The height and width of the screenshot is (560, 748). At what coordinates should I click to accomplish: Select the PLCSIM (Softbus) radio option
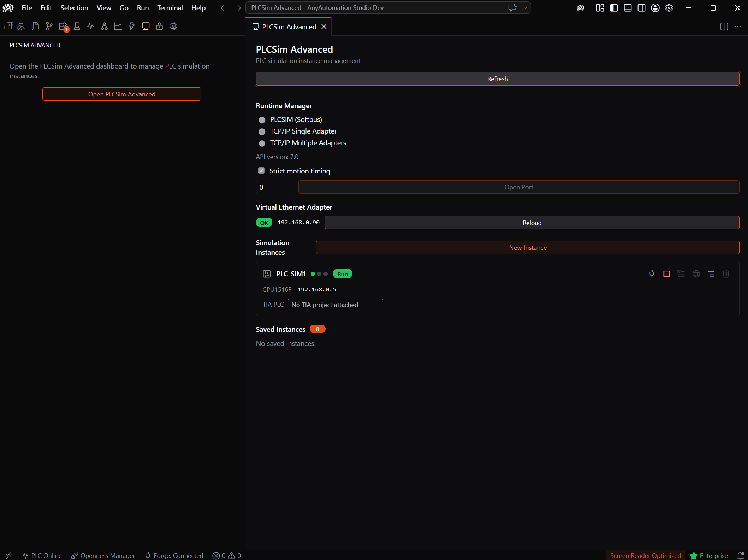(x=262, y=120)
